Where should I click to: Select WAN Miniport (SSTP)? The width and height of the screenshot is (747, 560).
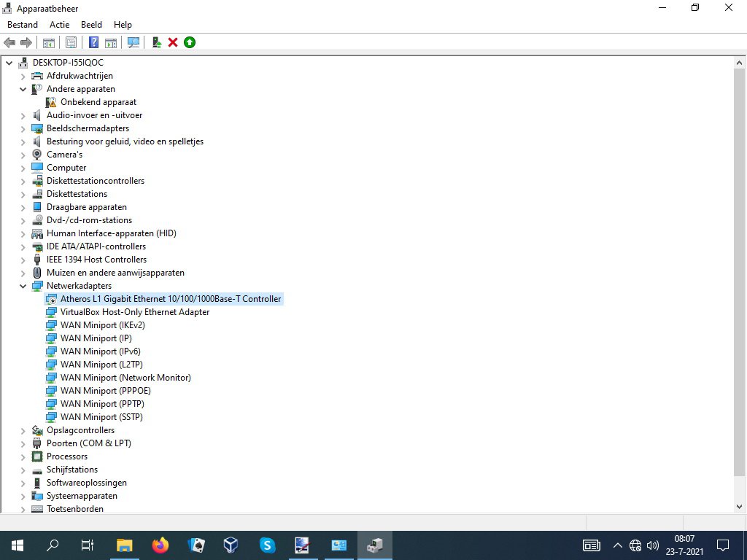point(101,417)
